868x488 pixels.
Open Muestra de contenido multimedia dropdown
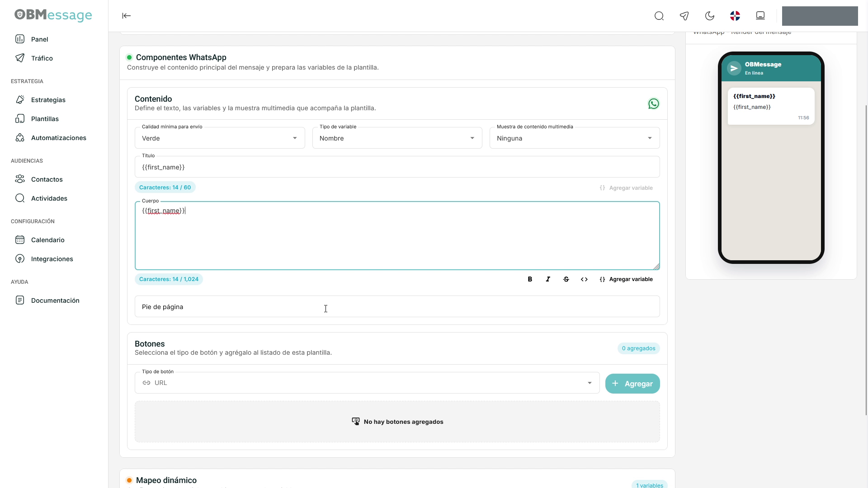click(x=575, y=138)
